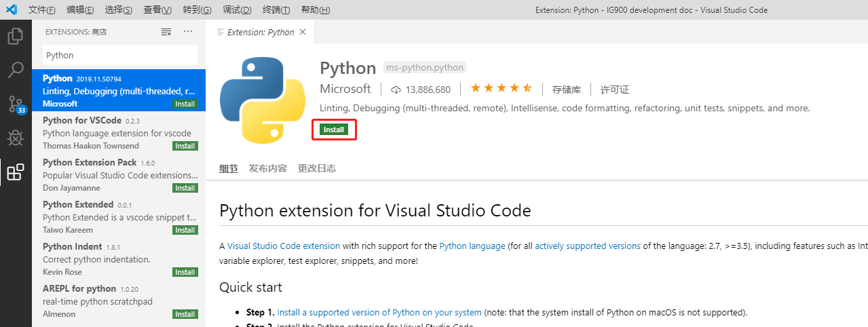Viewport: 868px width, 327px height.
Task: Open the 文件(F) menu
Action: point(42,9)
